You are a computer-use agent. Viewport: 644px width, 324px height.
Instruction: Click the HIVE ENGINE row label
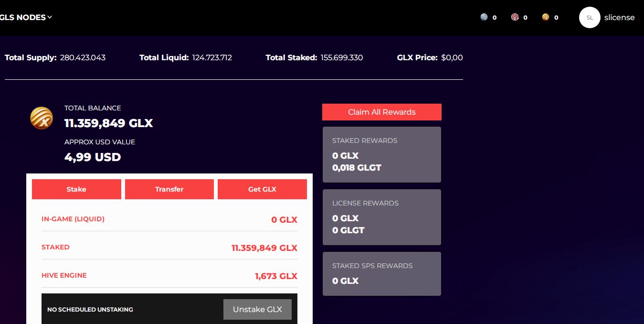(64, 275)
